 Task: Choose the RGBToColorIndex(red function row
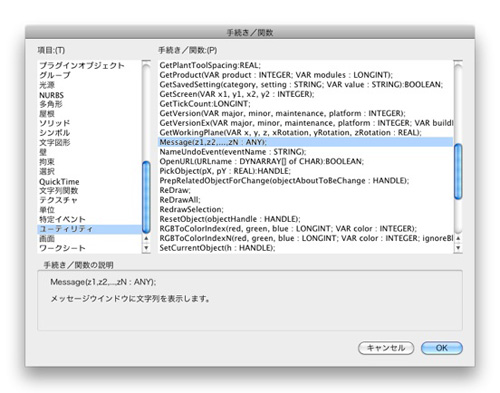tap(306, 229)
